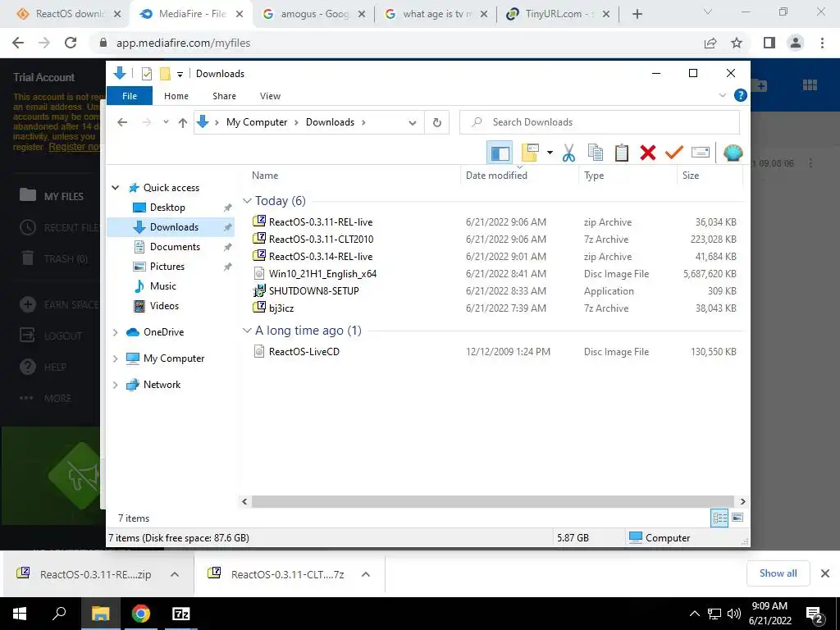The width and height of the screenshot is (840, 630).
Task: Click the orange checkmark Properties icon
Action: (674, 153)
